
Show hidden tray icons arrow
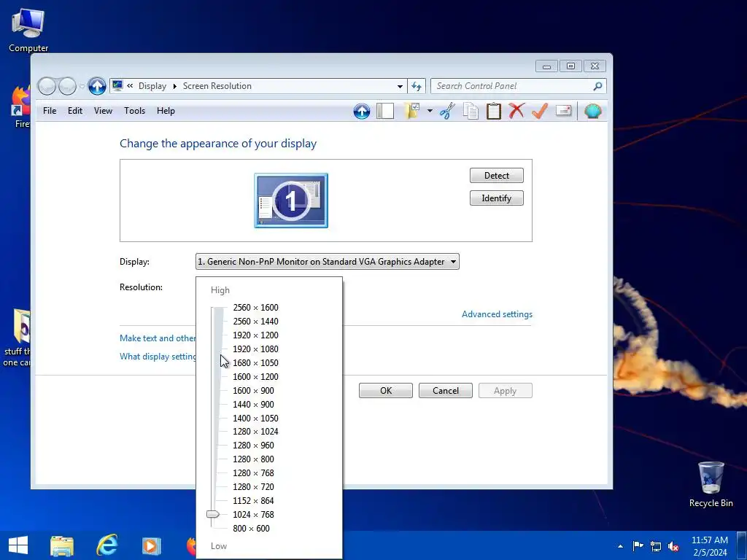(x=620, y=546)
